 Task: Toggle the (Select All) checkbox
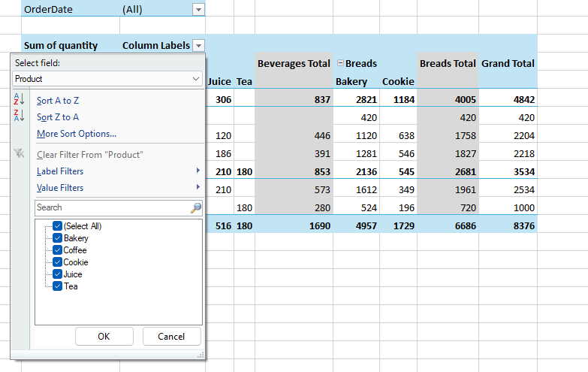pyautogui.click(x=57, y=226)
